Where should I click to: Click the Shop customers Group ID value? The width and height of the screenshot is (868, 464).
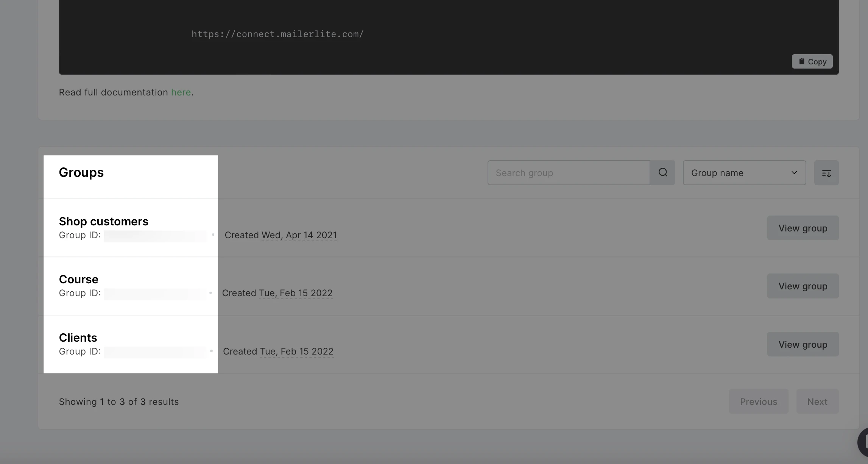155,236
